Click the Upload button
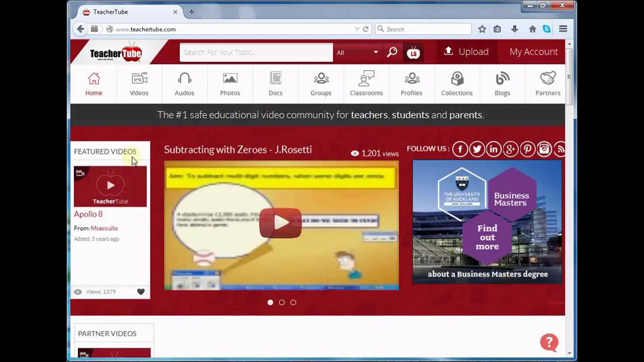Image resolution: width=644 pixels, height=362 pixels. click(x=466, y=52)
